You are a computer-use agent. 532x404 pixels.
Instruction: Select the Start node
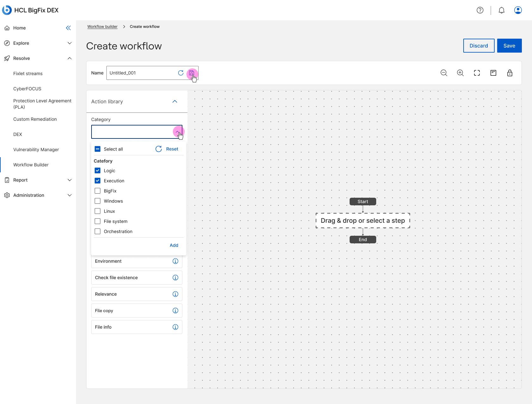(363, 202)
